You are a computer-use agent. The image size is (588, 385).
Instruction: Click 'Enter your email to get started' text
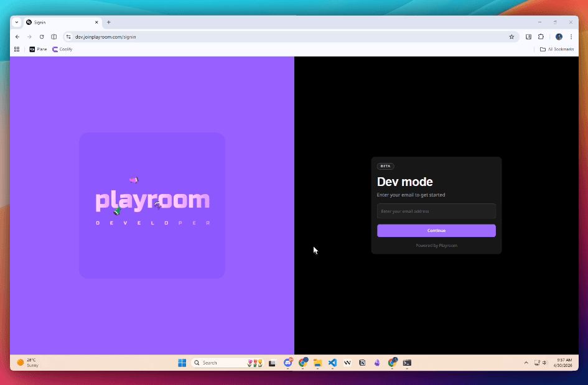pos(411,195)
